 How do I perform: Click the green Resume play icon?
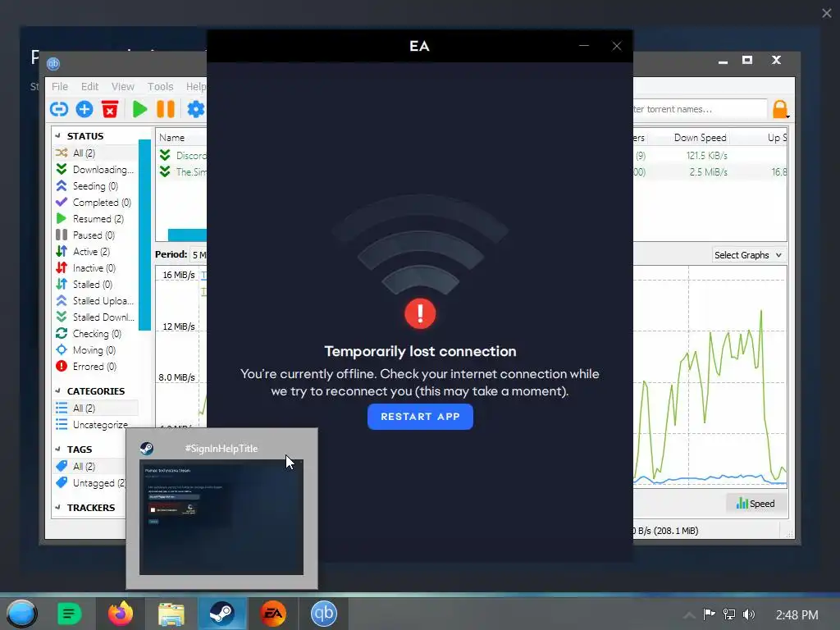(139, 109)
